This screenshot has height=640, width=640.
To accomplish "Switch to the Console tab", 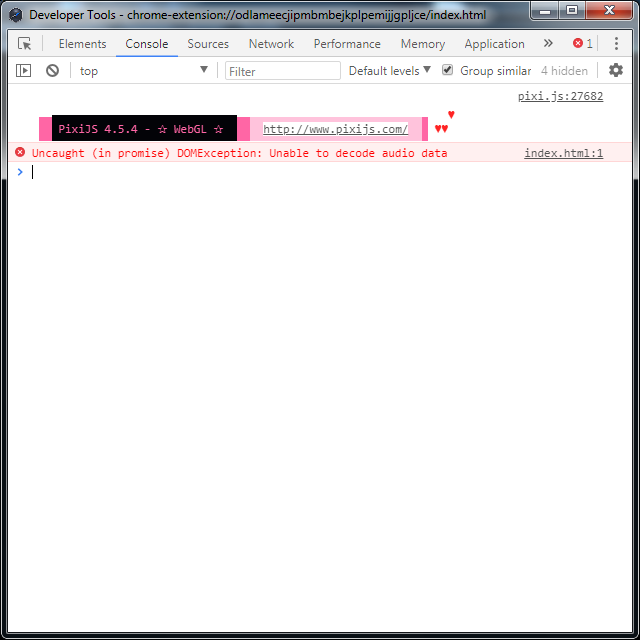I will pos(147,44).
